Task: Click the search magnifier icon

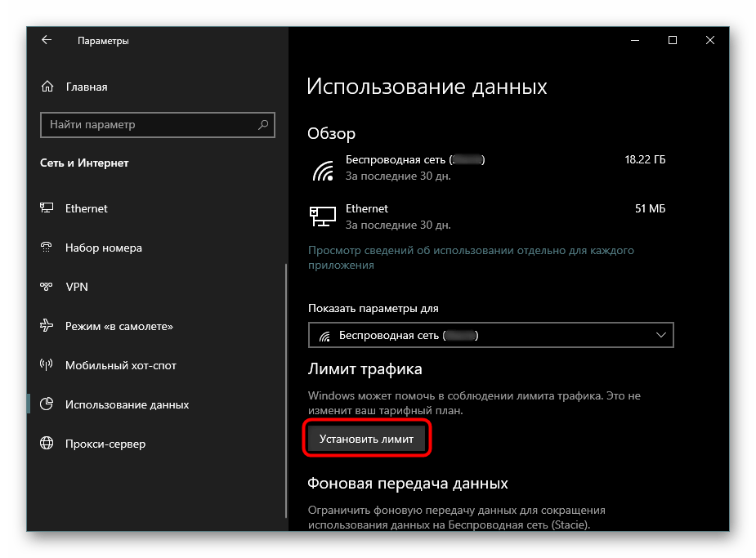Action: coord(263,125)
